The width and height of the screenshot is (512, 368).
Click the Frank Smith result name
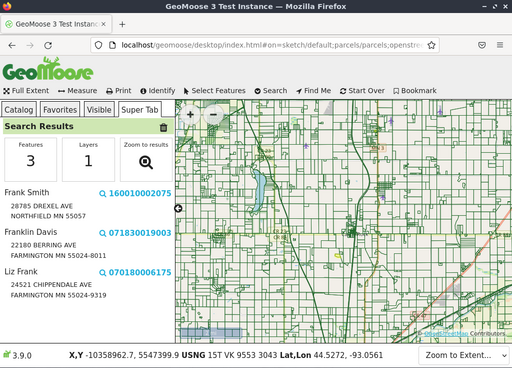coord(27,192)
